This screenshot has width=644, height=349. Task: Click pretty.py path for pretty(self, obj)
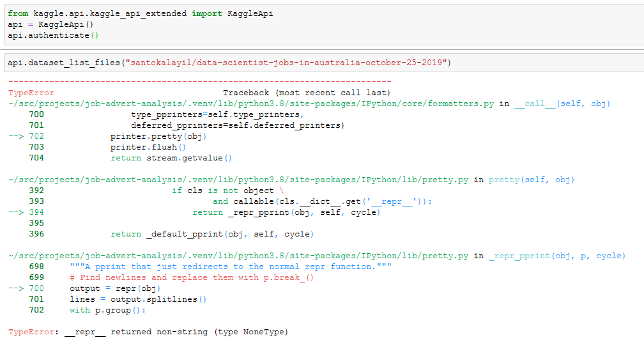pyautogui.click(x=239, y=180)
